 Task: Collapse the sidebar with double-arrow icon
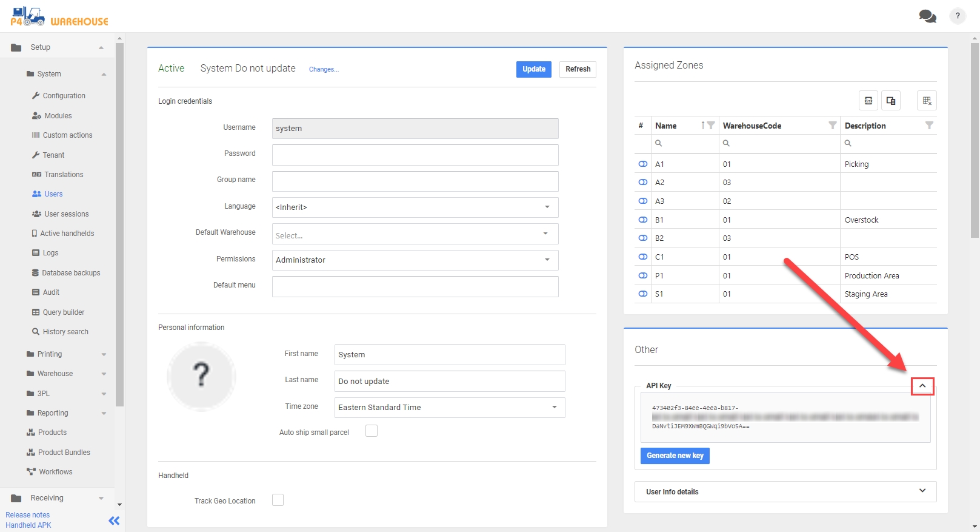pos(114,520)
